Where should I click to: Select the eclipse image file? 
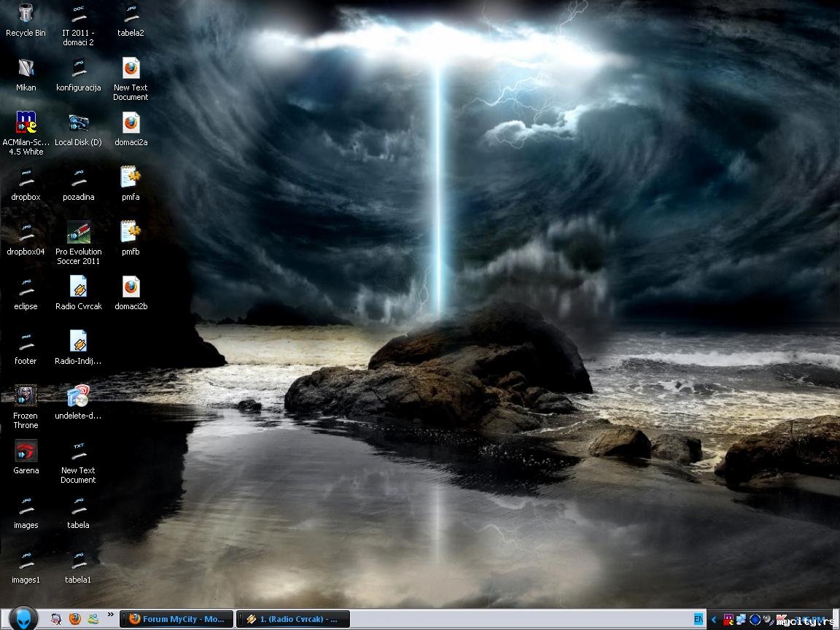pyautogui.click(x=26, y=293)
